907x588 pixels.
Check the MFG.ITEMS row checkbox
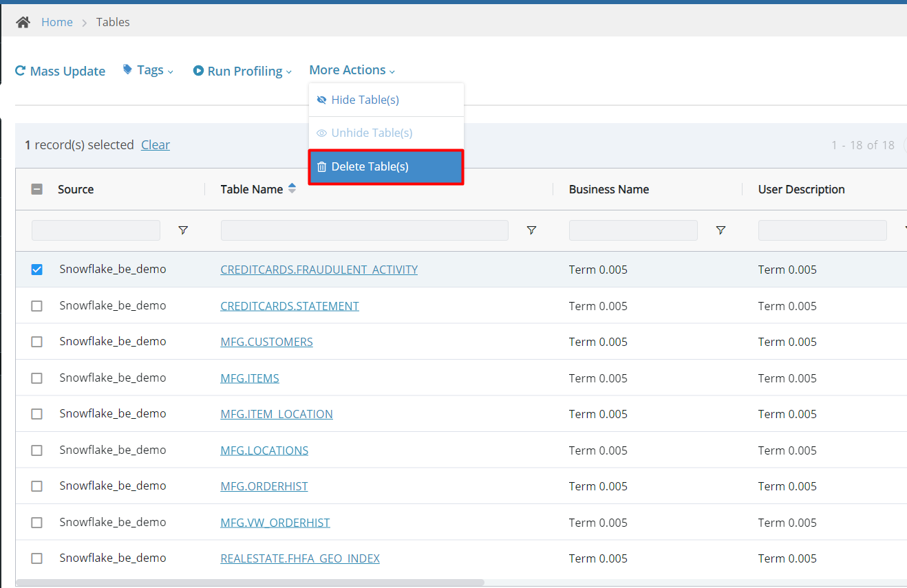(x=37, y=378)
